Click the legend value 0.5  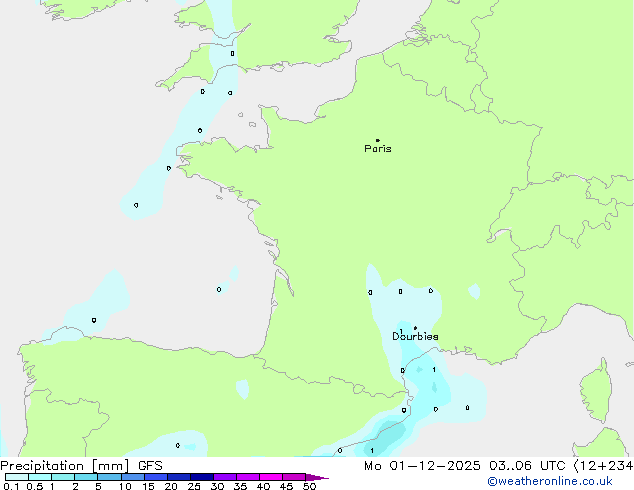click(x=35, y=486)
